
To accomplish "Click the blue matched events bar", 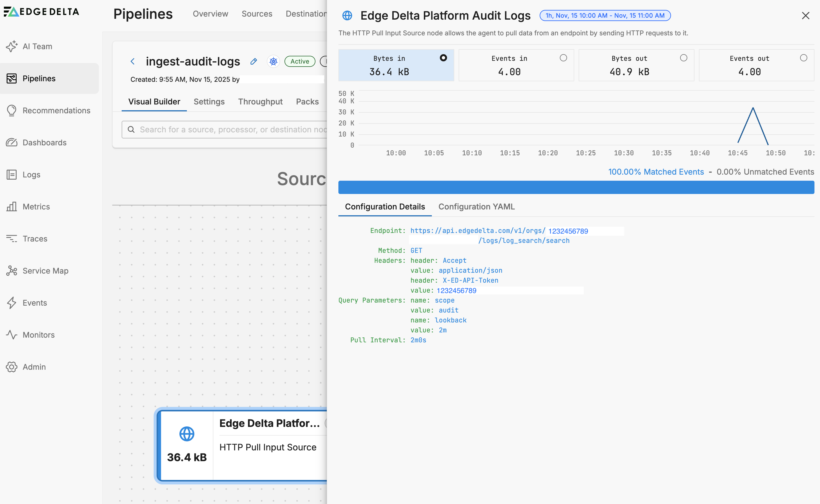I will (x=576, y=187).
